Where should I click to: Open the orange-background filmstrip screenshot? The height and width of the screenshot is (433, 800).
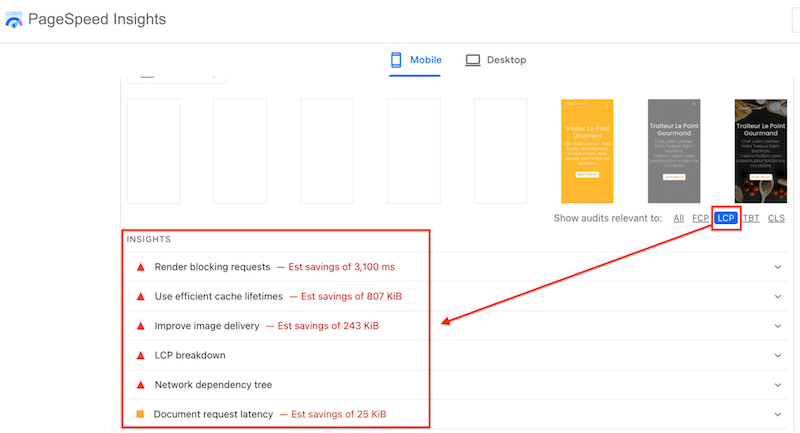(587, 151)
